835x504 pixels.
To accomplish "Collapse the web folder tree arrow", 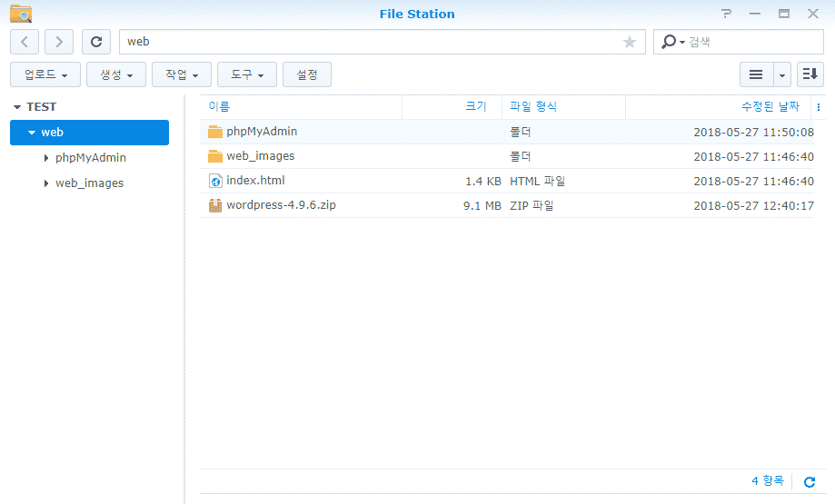I will pyautogui.click(x=32, y=133).
